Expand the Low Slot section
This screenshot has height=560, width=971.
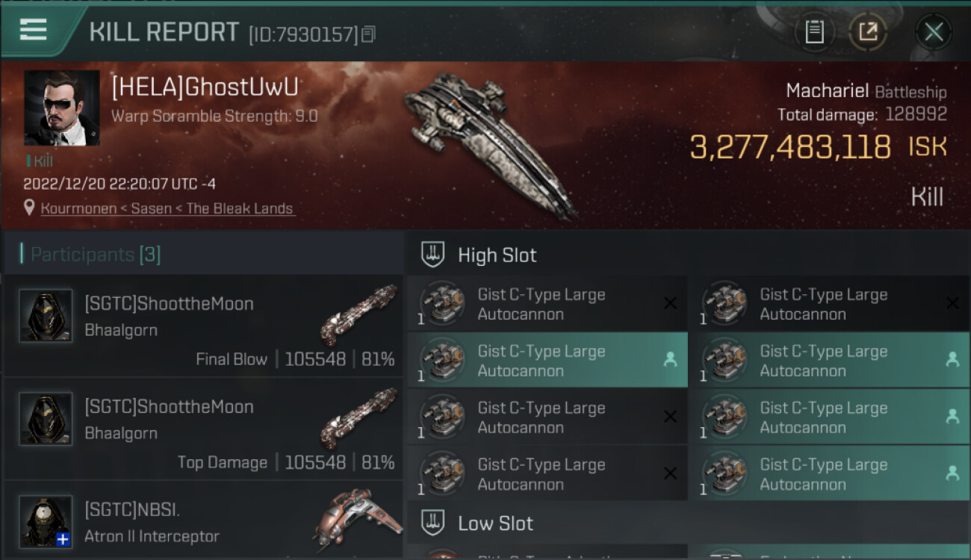pos(495,523)
